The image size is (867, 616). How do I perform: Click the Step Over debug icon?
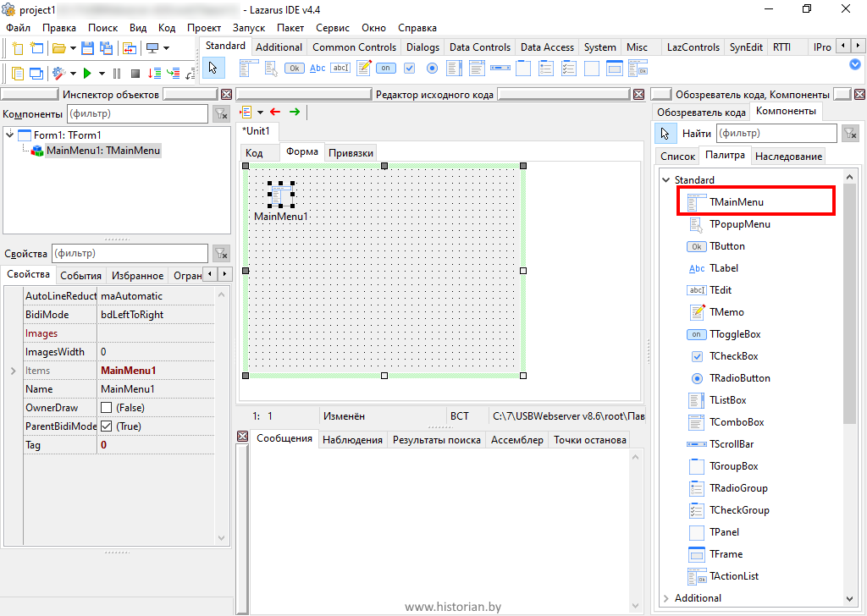[x=155, y=73]
